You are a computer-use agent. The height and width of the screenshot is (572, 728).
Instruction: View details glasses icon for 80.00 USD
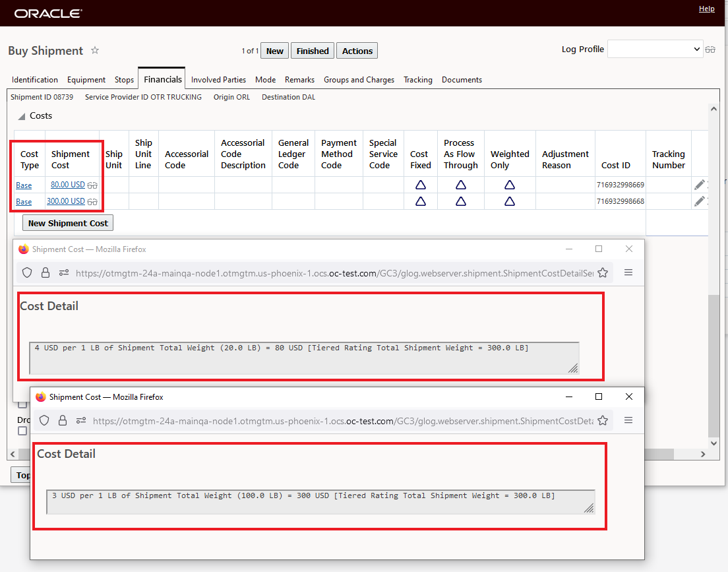point(92,185)
